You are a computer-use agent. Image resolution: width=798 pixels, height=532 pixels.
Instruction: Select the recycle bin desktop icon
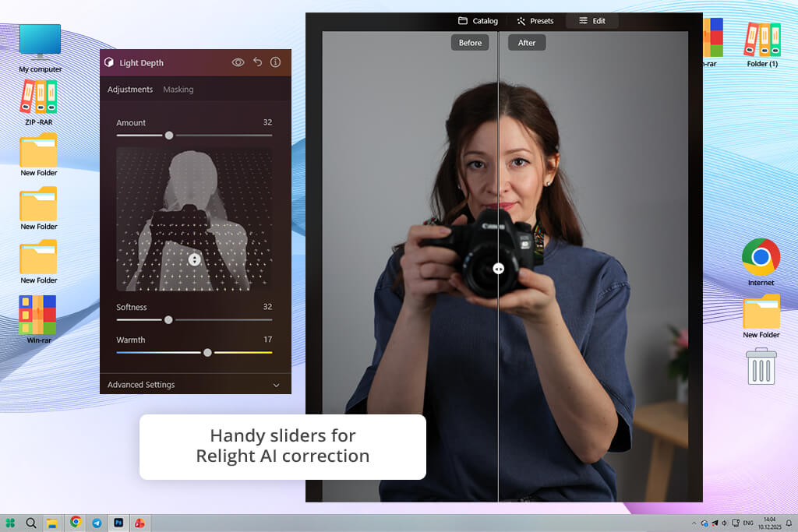point(761,366)
